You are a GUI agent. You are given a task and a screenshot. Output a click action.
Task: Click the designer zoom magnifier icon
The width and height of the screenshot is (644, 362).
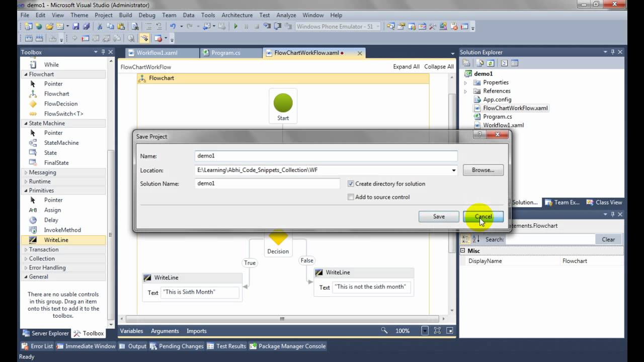[384, 330]
